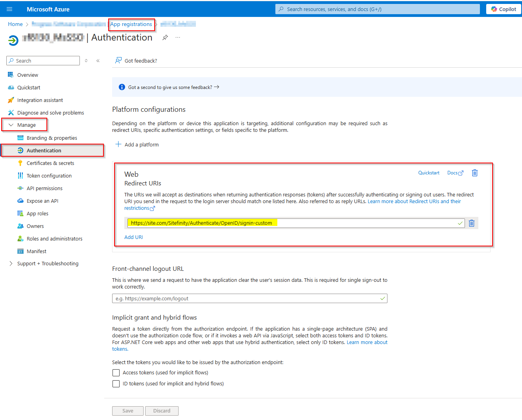Image resolution: width=522 pixels, height=420 pixels.
Task: Collapse the sidebar with double chevron
Action: click(98, 61)
